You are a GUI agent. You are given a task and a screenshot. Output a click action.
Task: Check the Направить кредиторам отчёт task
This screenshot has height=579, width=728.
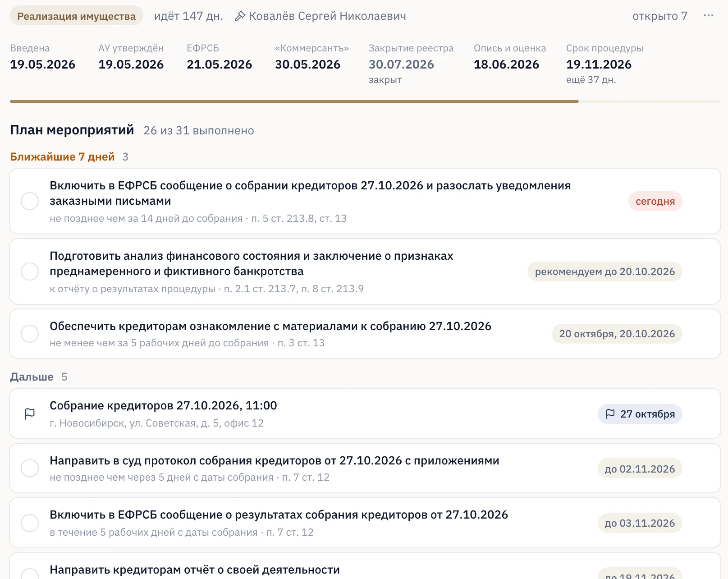[30, 574]
